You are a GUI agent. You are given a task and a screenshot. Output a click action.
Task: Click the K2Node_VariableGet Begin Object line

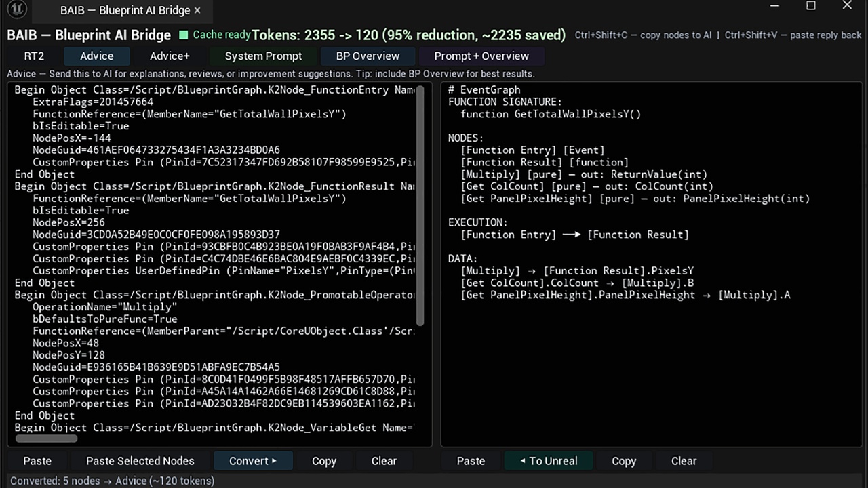coord(214,428)
